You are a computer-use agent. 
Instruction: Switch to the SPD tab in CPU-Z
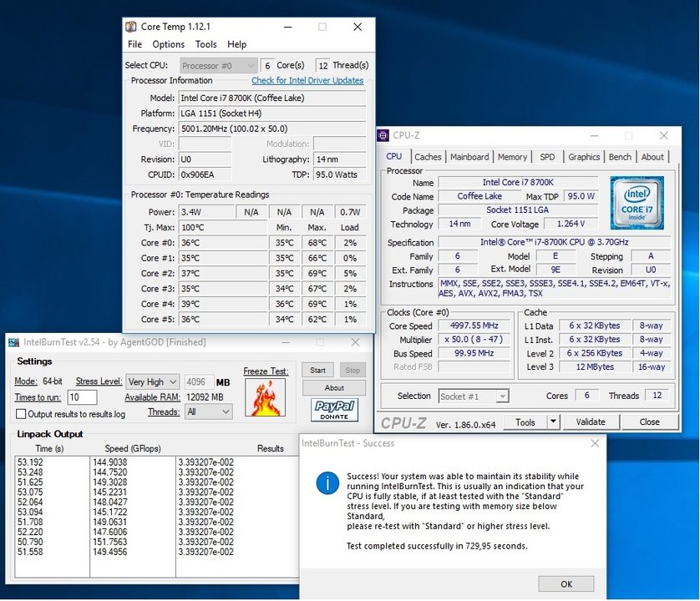[547, 157]
